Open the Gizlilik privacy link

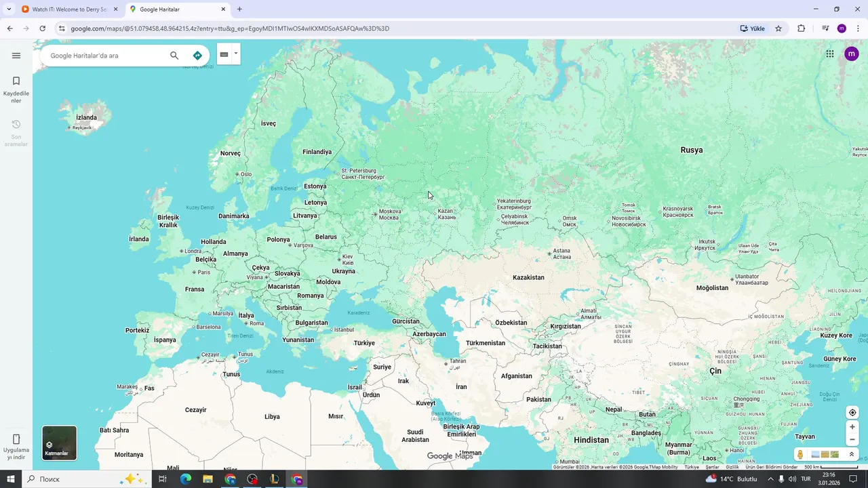point(732,467)
